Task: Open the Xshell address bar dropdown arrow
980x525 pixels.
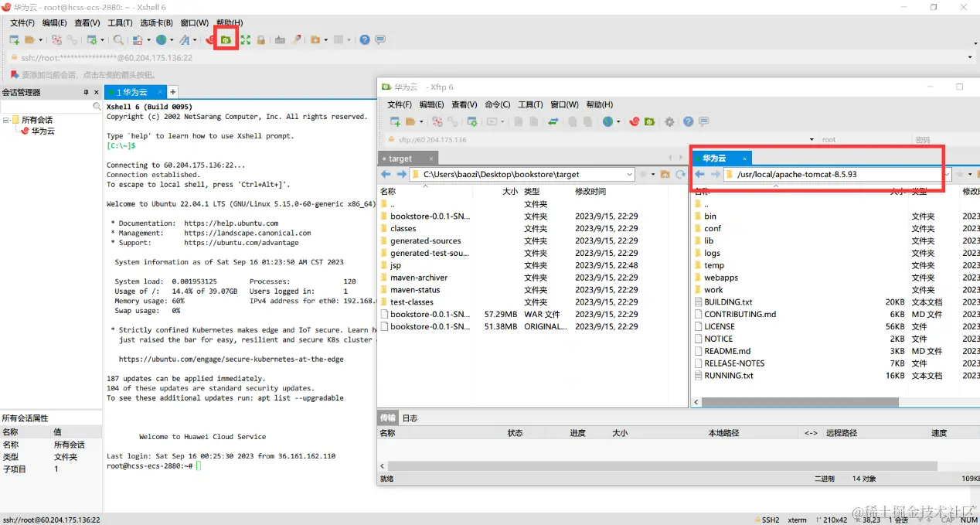Action: [970, 57]
